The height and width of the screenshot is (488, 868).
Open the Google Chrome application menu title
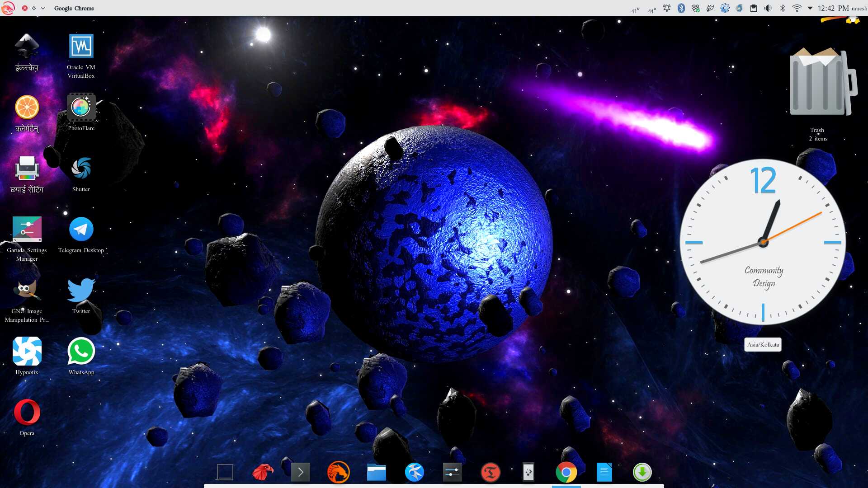[x=74, y=8]
